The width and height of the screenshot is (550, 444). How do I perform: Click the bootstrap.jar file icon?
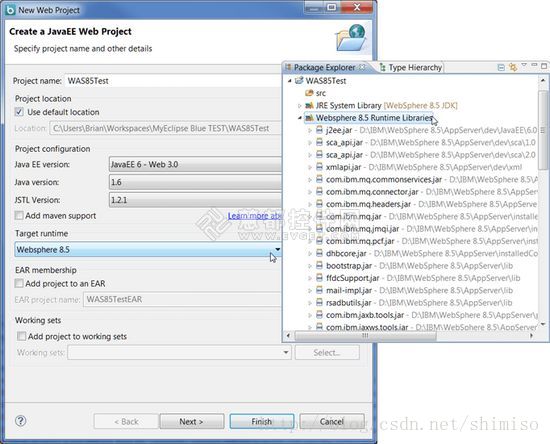pos(319,265)
